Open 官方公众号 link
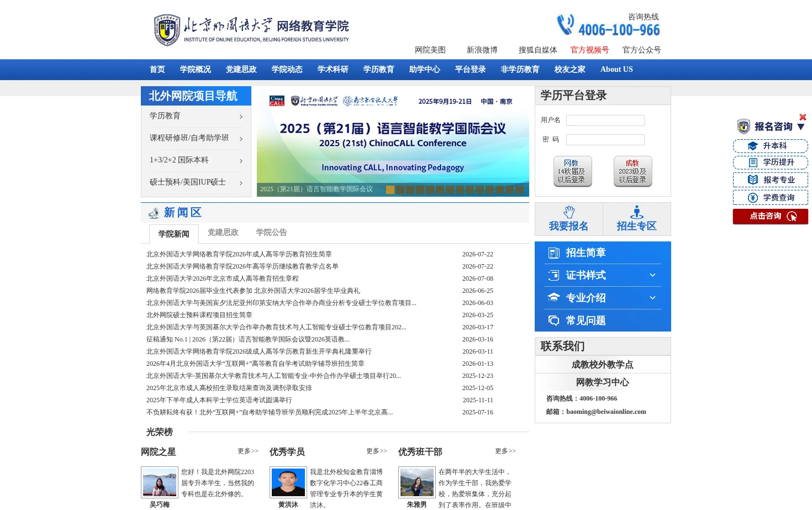The height and width of the screenshot is (510, 812). coord(642,50)
